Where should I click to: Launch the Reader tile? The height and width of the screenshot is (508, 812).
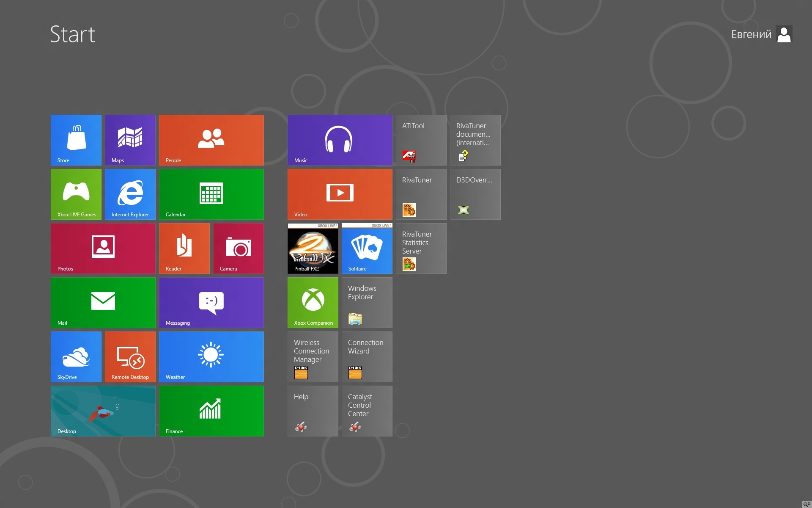[x=184, y=248]
